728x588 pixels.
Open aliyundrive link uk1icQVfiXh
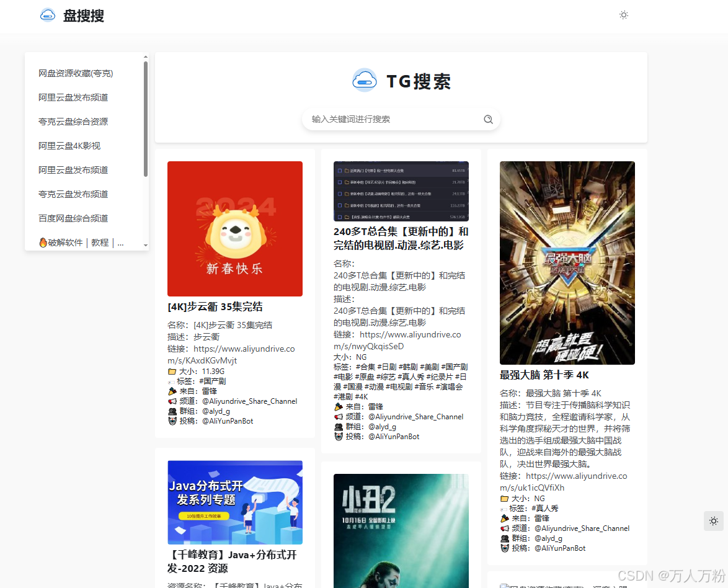coord(564,482)
